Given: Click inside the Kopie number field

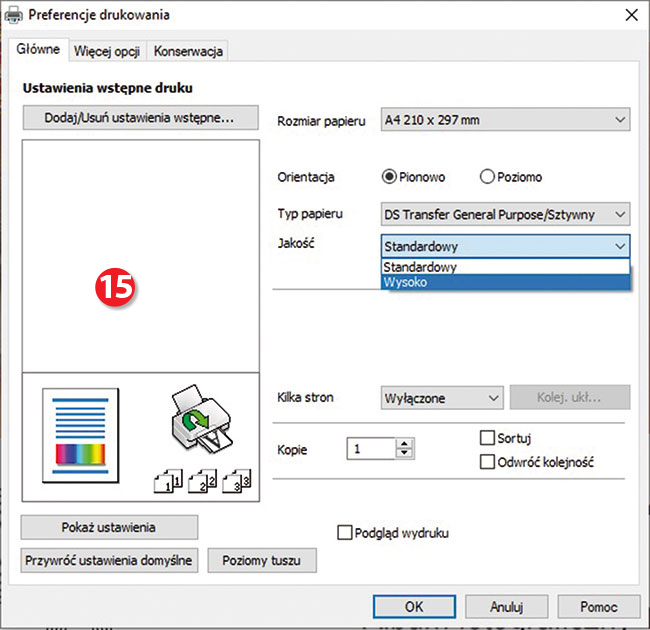Looking at the screenshot, I should (370, 449).
